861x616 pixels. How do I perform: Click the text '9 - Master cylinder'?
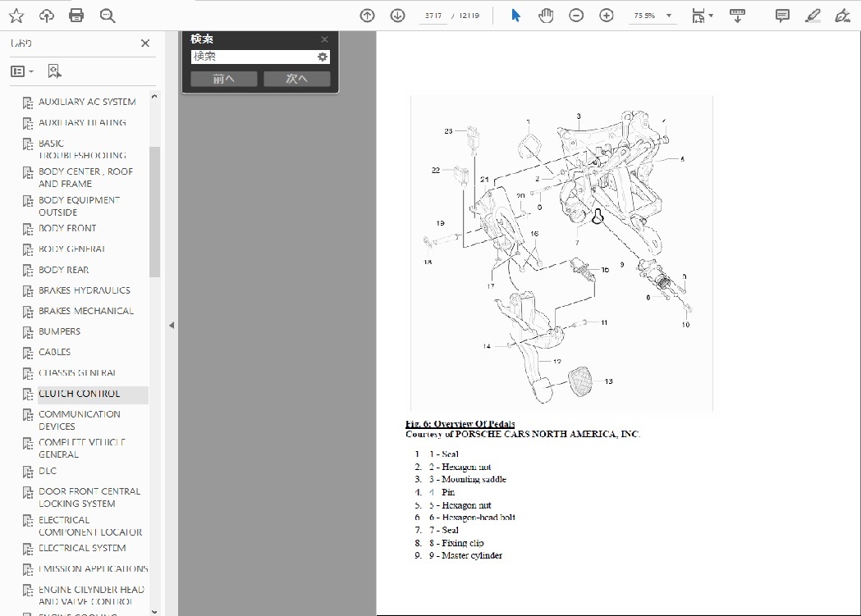[x=465, y=555]
